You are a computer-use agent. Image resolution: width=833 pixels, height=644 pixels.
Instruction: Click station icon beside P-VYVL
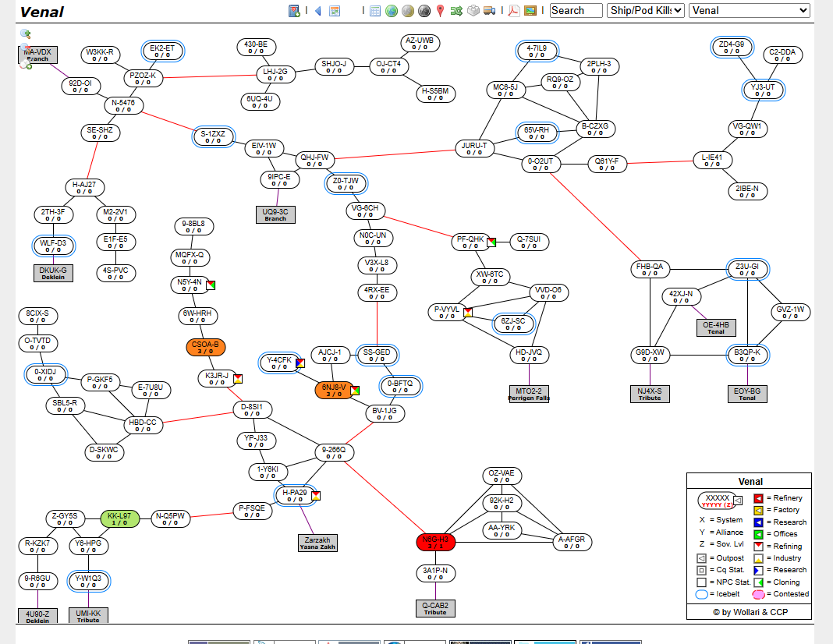(x=467, y=312)
